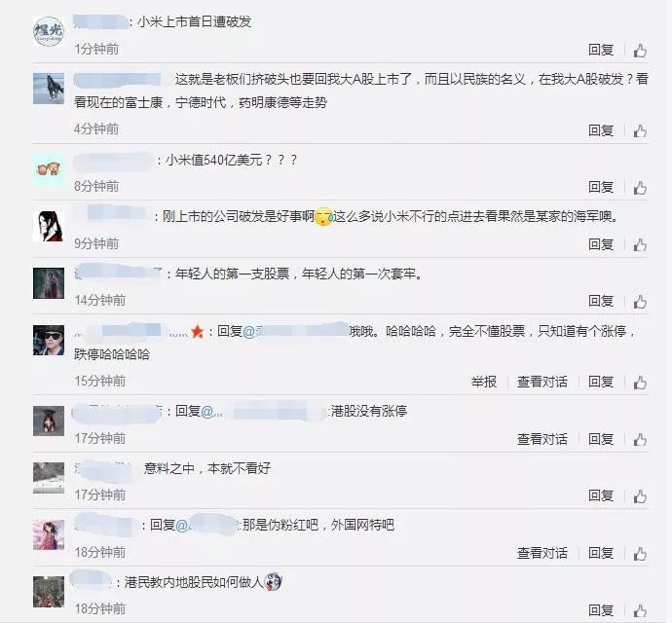Reply (回复) to '小米上市首日遭破发' comment

[x=601, y=50]
